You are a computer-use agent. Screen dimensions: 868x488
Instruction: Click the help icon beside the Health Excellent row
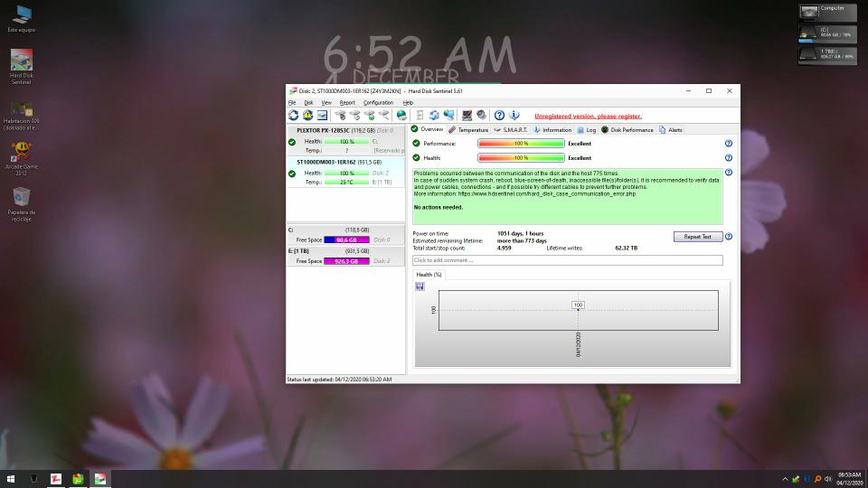point(729,157)
